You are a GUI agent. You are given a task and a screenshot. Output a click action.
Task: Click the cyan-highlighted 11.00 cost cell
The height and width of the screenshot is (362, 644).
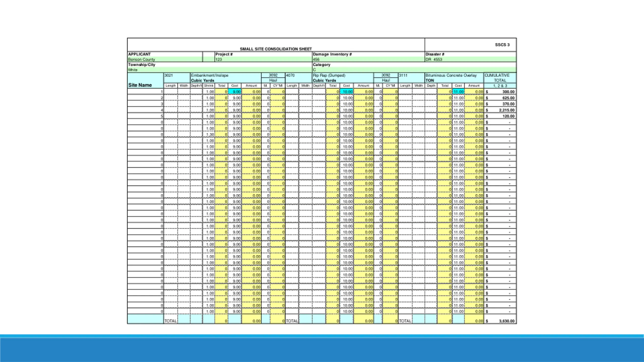(458, 92)
